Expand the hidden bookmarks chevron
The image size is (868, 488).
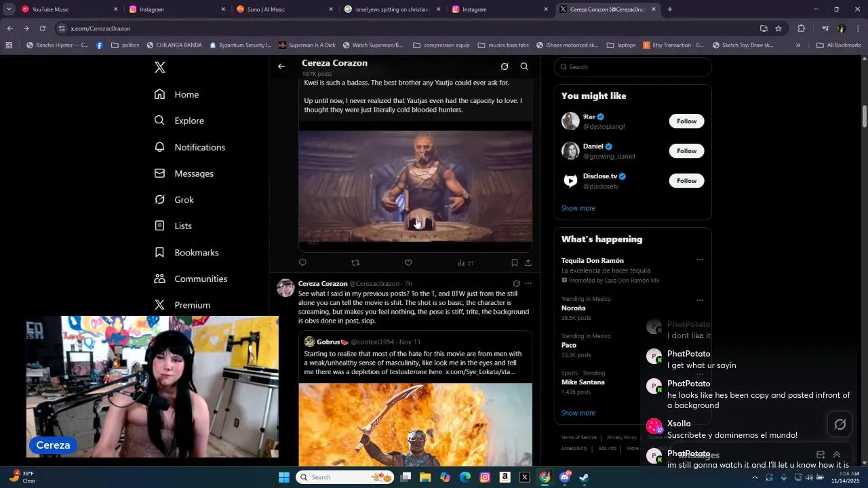coord(798,45)
